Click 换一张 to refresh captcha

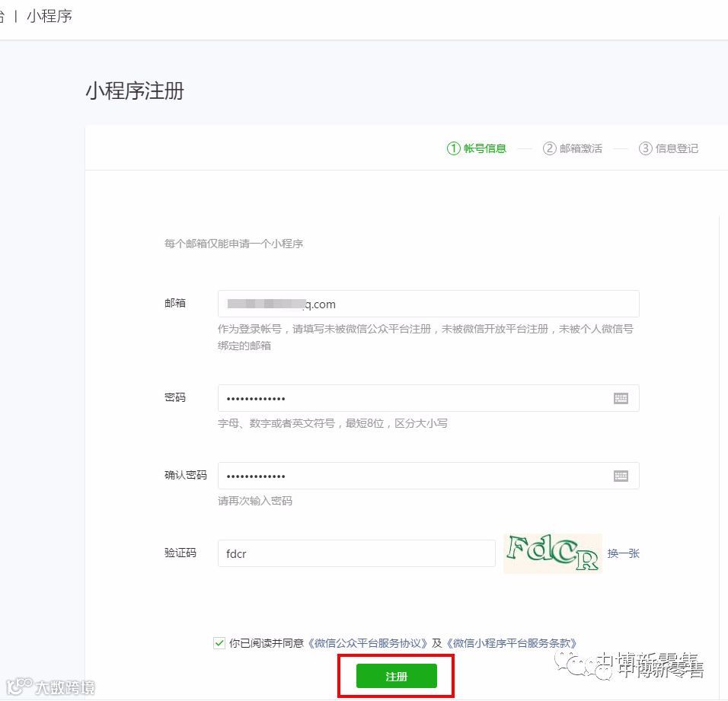(x=623, y=553)
